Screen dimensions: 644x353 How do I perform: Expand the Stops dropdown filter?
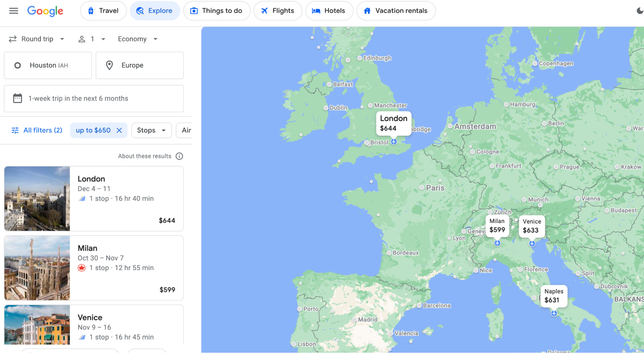point(151,130)
